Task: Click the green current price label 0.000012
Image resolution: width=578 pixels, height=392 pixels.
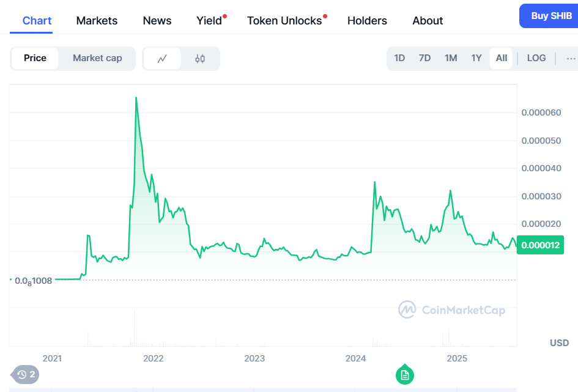Action: [540, 245]
